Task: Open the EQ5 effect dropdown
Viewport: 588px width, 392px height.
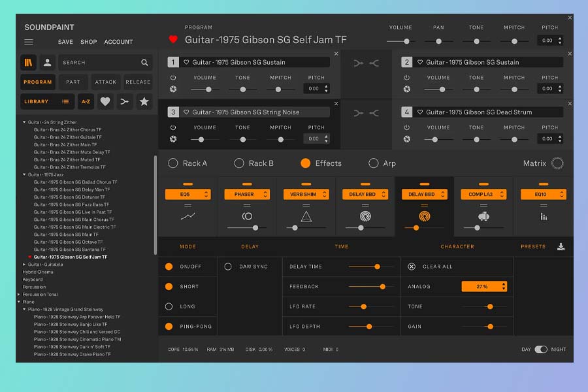Action: point(188,194)
